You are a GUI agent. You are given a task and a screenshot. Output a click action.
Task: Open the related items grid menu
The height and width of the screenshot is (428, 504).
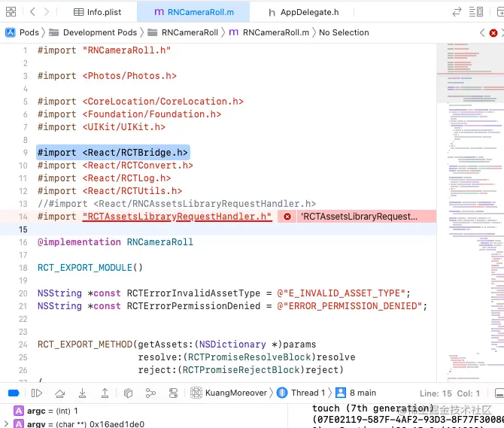[11, 12]
